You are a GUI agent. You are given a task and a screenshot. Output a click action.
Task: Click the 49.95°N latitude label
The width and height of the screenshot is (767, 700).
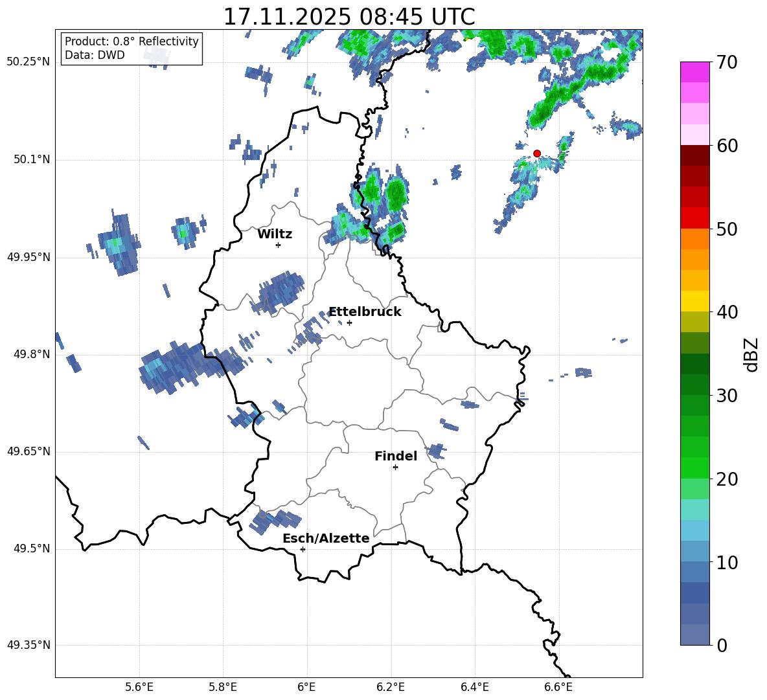[29, 257]
